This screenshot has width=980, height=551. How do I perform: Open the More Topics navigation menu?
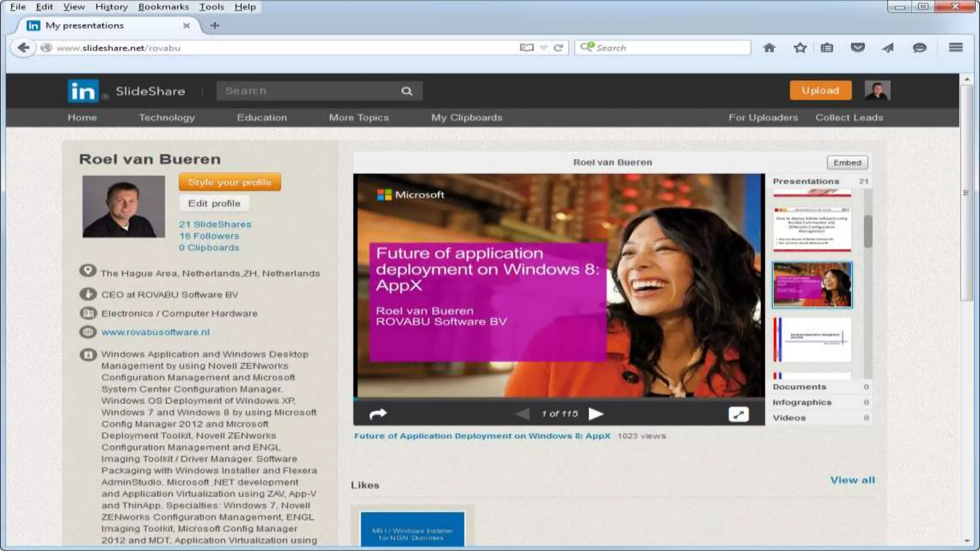coord(359,118)
